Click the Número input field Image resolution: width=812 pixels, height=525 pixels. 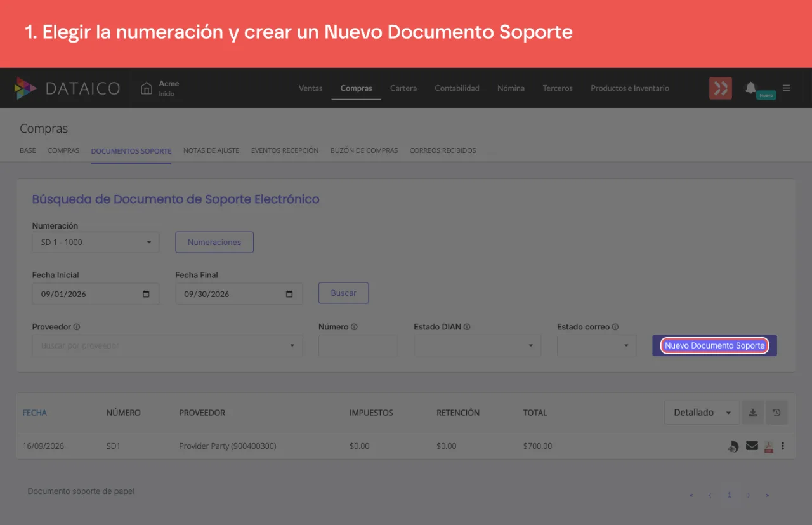(x=358, y=345)
